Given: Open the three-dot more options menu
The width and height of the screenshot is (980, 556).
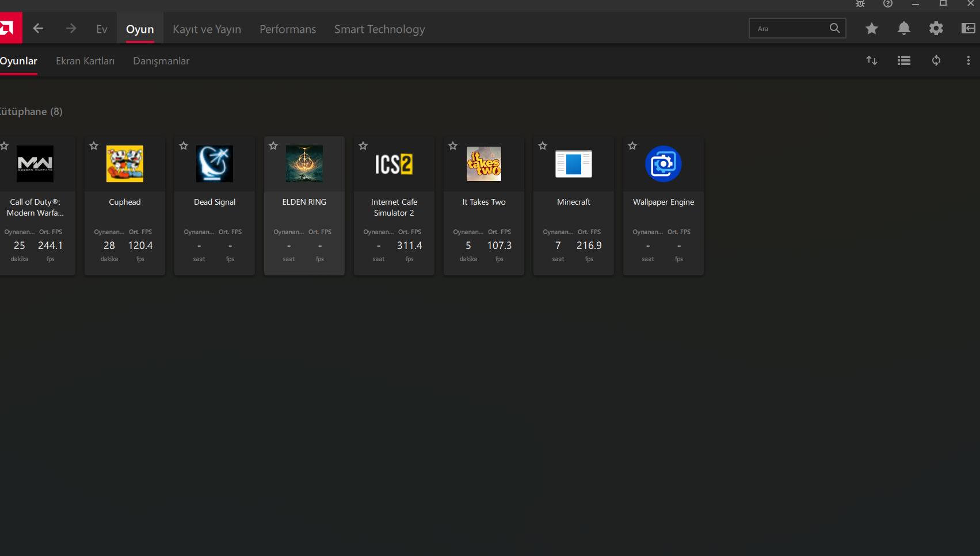Looking at the screenshot, I should pyautogui.click(x=968, y=60).
